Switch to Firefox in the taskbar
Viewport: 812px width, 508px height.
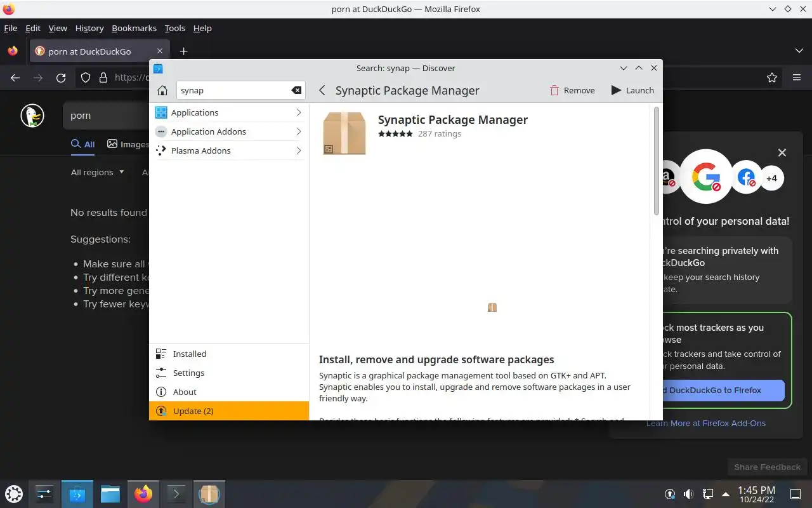(x=143, y=493)
